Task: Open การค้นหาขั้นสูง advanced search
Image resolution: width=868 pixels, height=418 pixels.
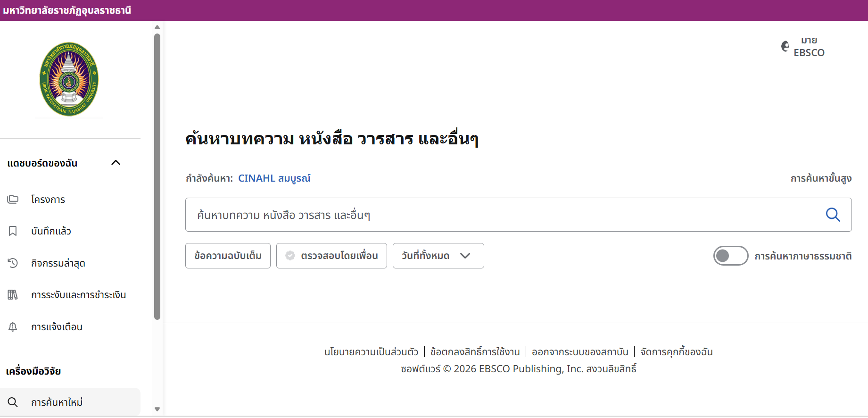Action: tap(821, 178)
